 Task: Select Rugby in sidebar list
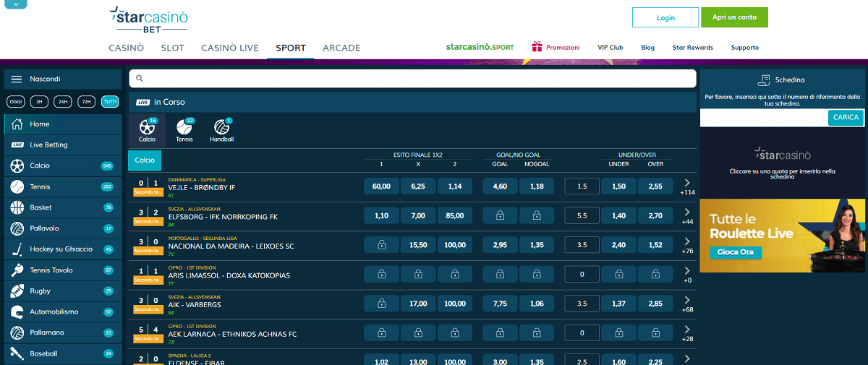(63, 291)
